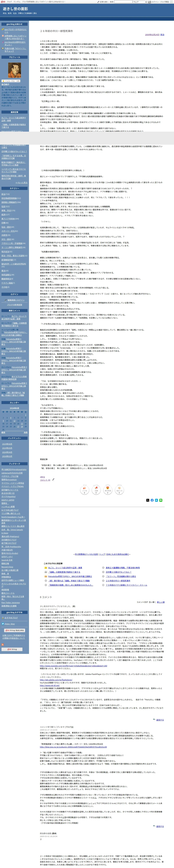
Task: Click the goo blog banner at sidebar bottom
Action: [x=12, y=649]
